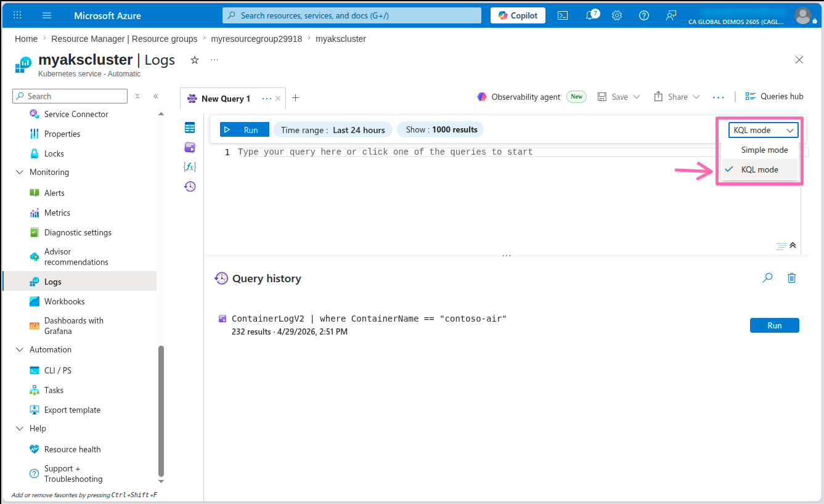
Task: Collapse the Automation section
Action: (x=19, y=349)
